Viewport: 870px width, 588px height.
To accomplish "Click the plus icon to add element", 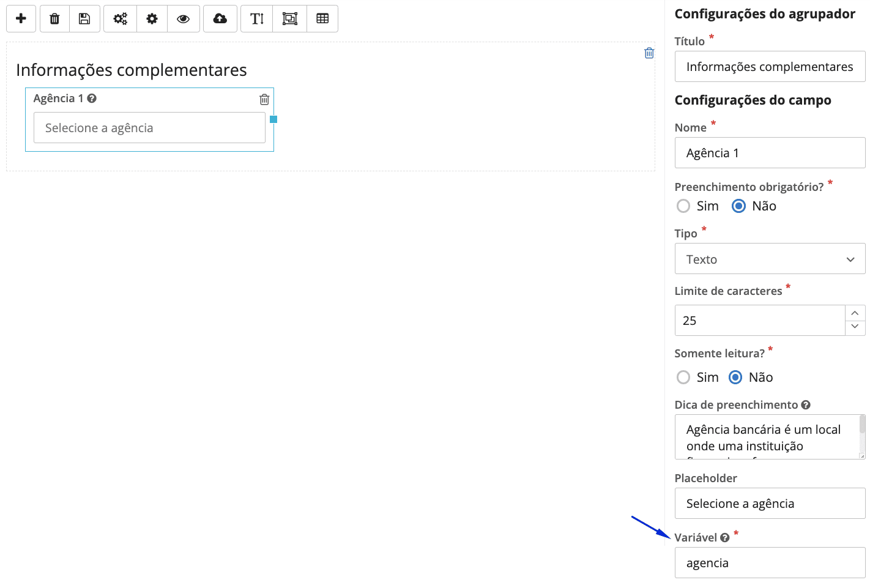I will click(x=21, y=19).
